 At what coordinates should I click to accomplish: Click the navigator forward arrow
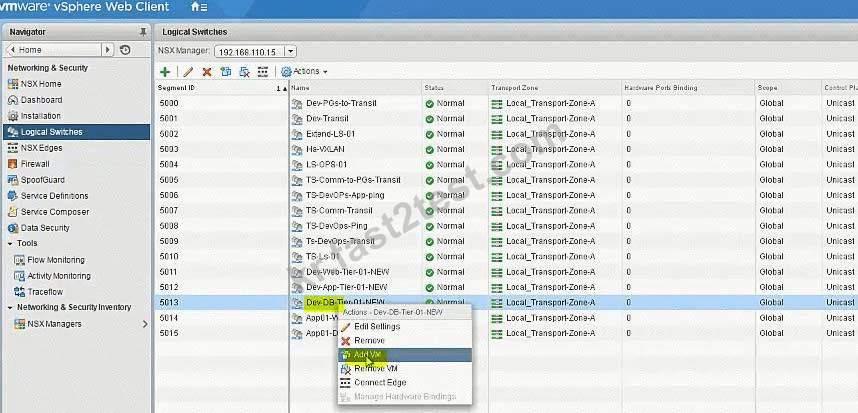pyautogui.click(x=108, y=50)
